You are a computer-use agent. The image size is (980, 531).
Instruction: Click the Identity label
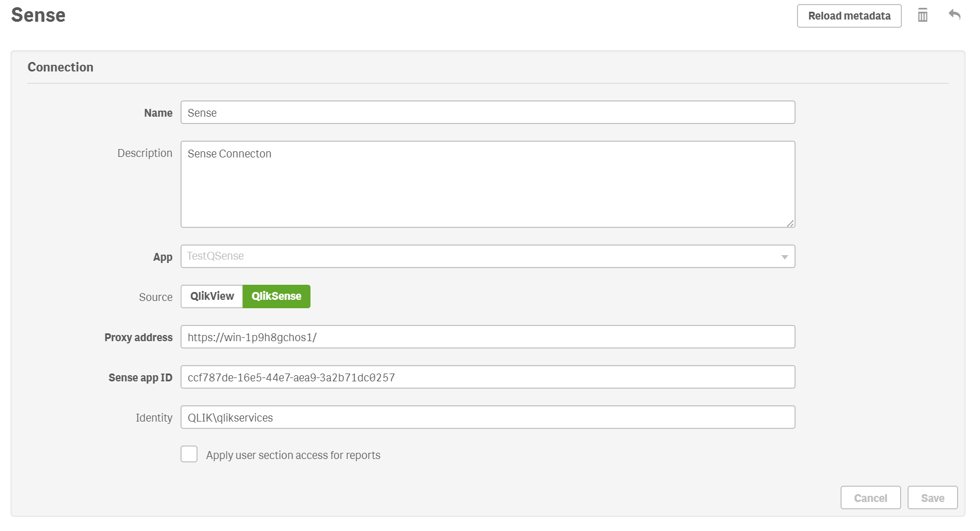(x=154, y=418)
